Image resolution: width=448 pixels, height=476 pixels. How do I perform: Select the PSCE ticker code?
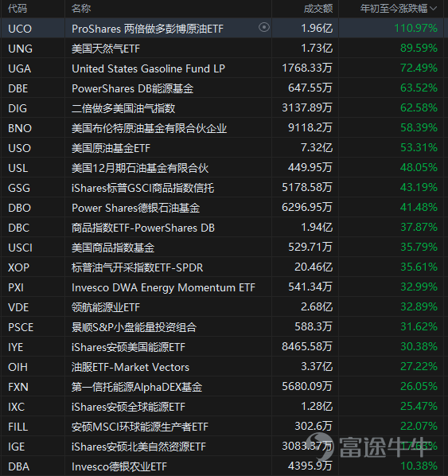pyautogui.click(x=21, y=328)
